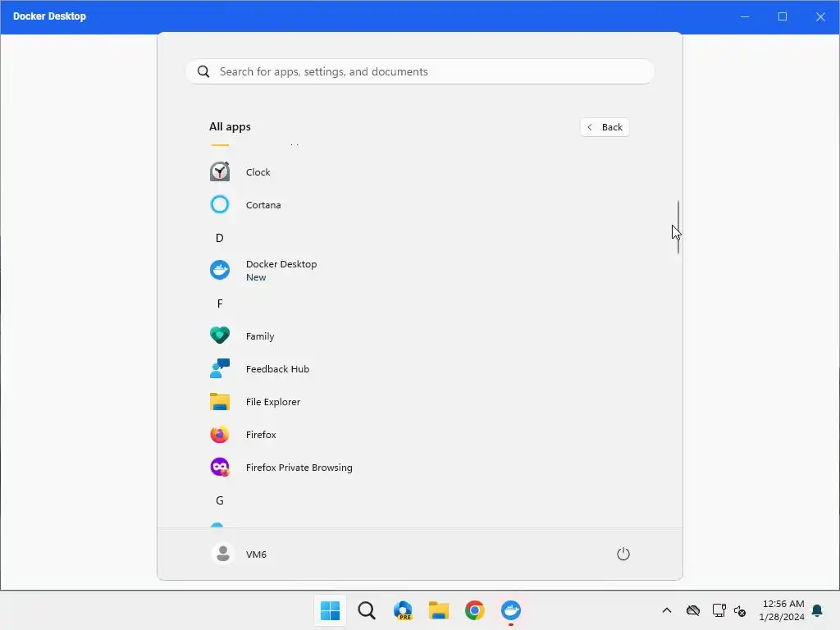Open the Power options icon

(x=623, y=554)
